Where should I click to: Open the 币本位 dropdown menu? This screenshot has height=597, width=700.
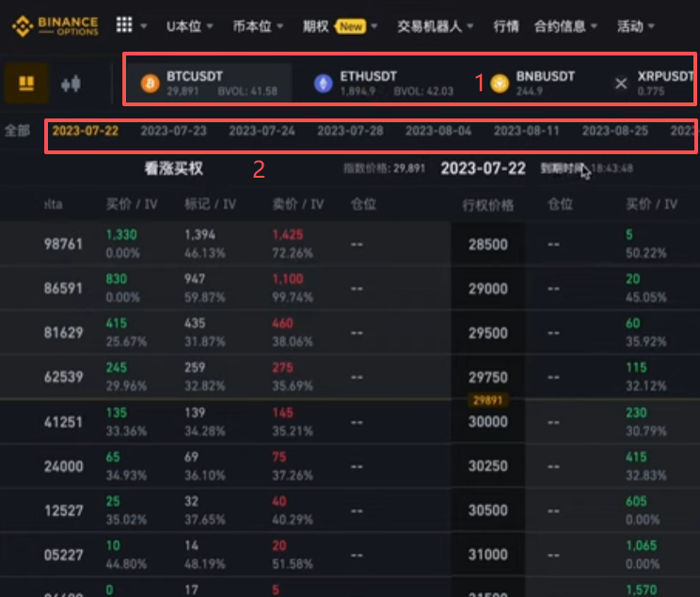pos(258,26)
